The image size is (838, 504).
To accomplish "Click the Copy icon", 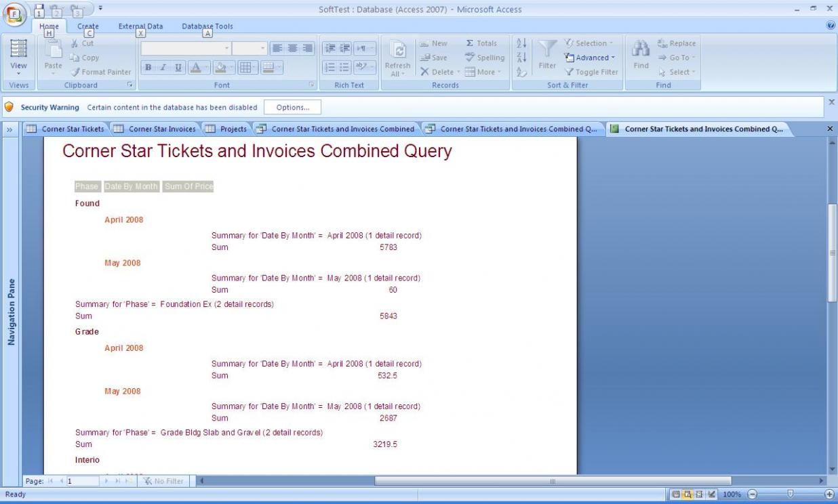I will 75,58.
